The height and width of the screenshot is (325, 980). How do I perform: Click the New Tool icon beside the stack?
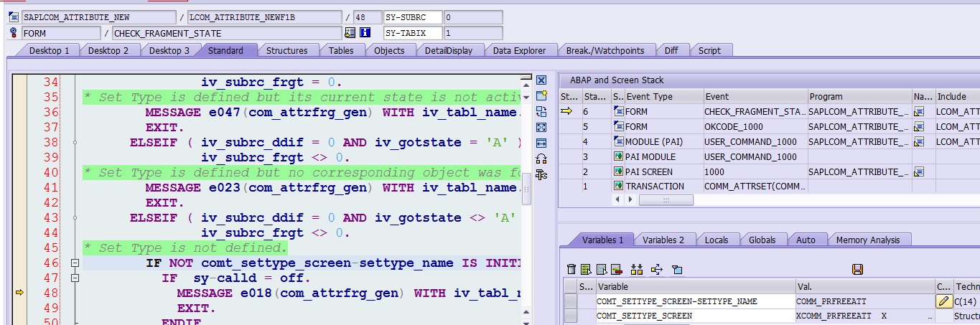point(541,95)
